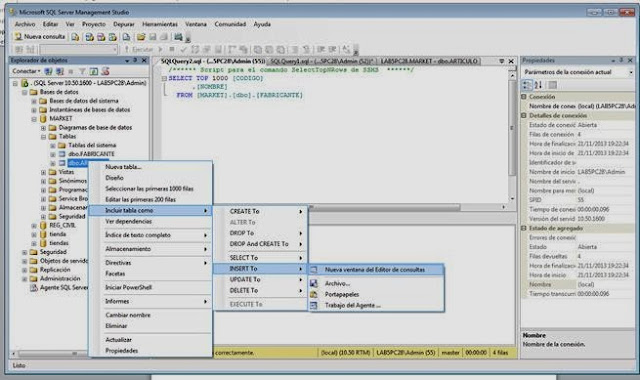Click the database engine query icon next to Nueva consulta
This screenshot has width=640, height=380.
(x=75, y=37)
